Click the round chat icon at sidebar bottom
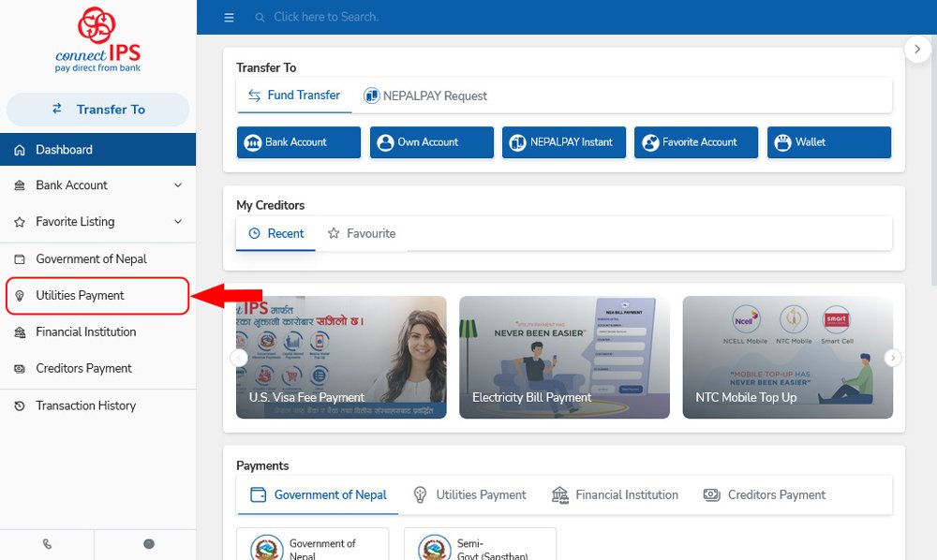Screen dimensions: 937x560 pyautogui.click(x=149, y=544)
